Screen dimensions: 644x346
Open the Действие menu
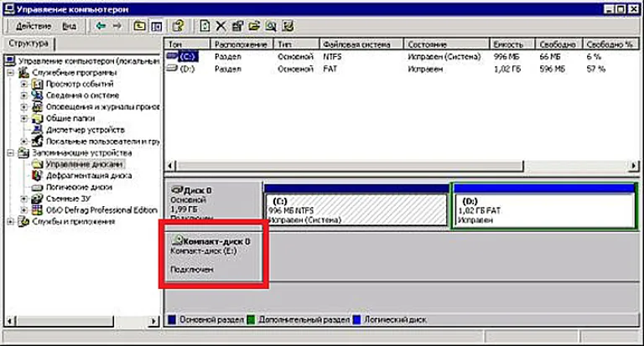(x=34, y=26)
